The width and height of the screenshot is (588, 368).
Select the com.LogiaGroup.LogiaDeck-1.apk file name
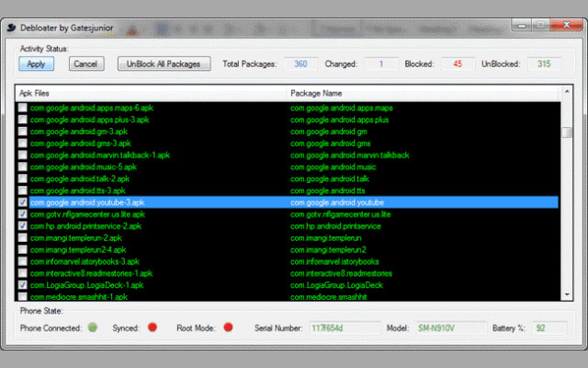[86, 285]
